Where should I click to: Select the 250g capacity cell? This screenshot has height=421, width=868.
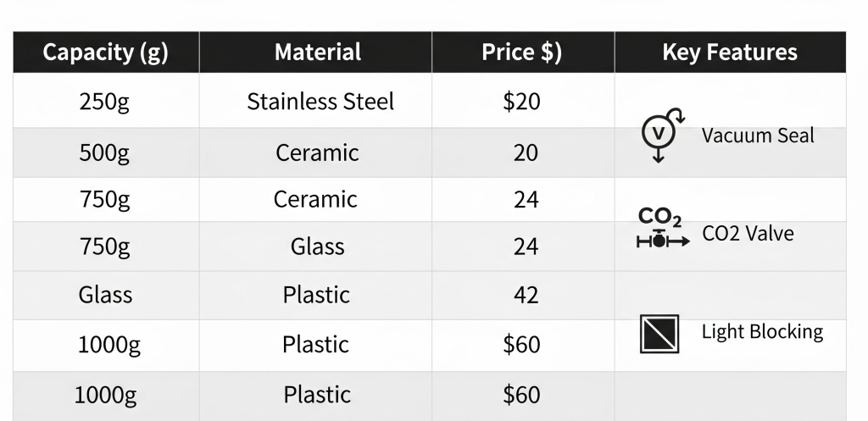[105, 102]
